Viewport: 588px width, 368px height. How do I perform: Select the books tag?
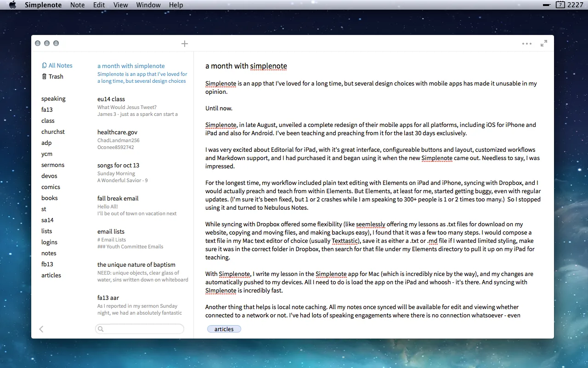tap(50, 198)
